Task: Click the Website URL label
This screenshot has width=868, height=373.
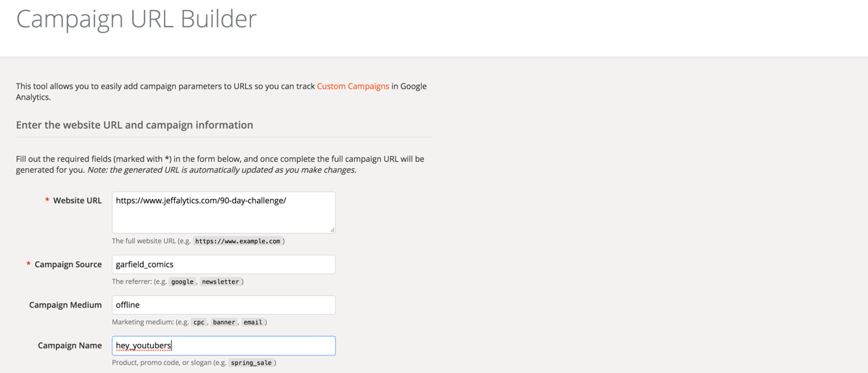Action: [78, 201]
